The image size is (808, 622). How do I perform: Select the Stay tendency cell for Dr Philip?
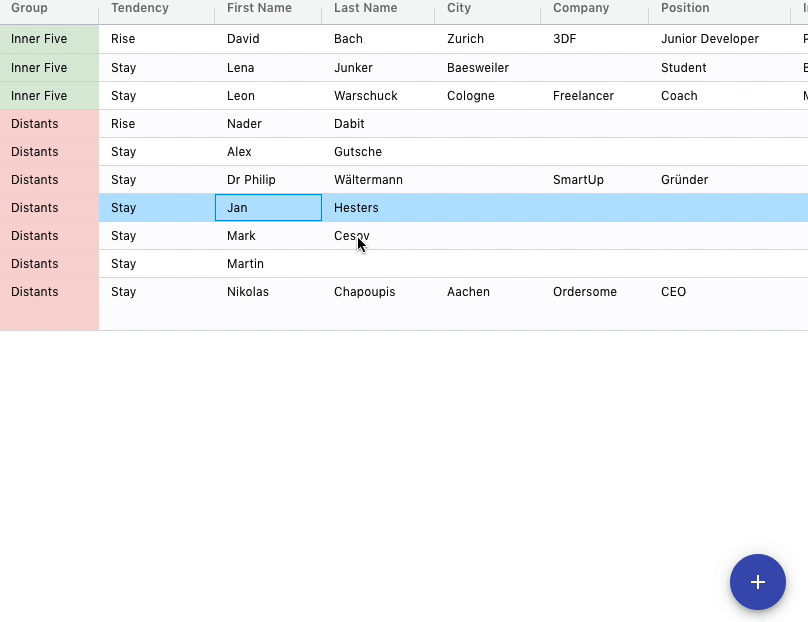pos(157,180)
